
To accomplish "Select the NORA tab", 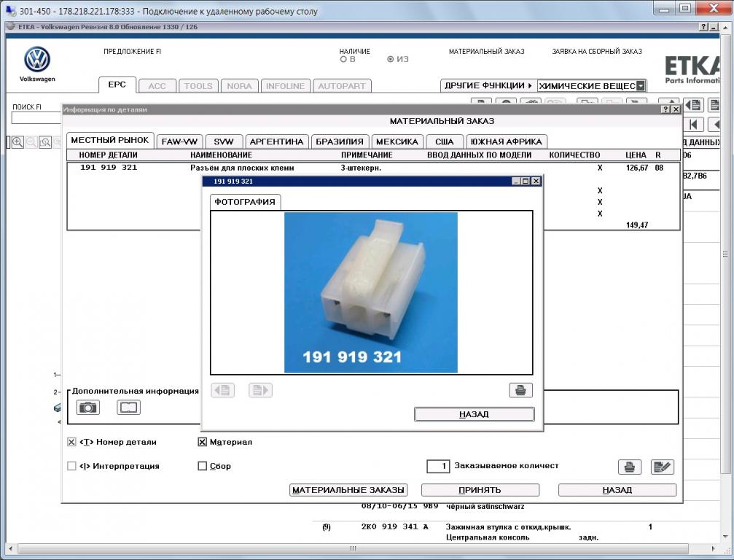I will 240,86.
